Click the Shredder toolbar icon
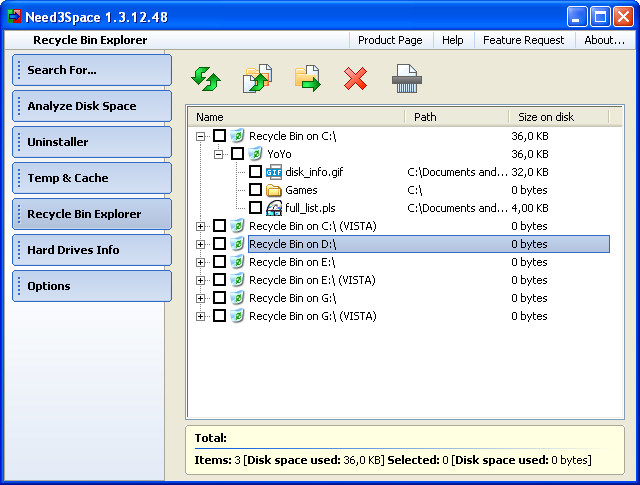 [x=407, y=78]
